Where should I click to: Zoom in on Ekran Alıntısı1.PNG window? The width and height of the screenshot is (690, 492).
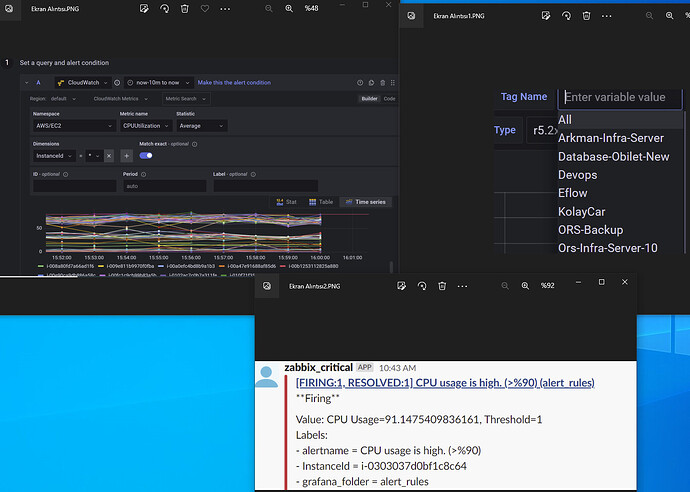669,16
